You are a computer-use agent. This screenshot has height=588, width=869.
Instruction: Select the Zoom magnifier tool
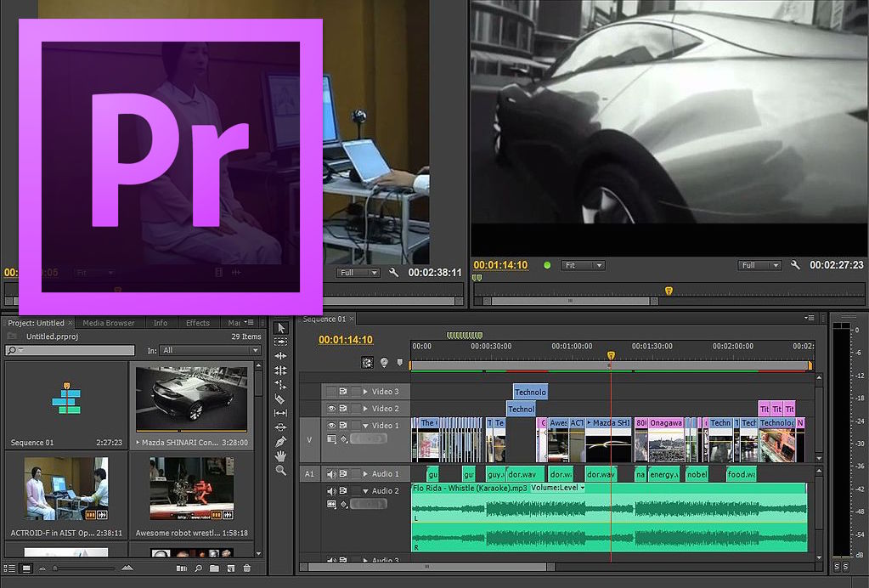pos(281,471)
